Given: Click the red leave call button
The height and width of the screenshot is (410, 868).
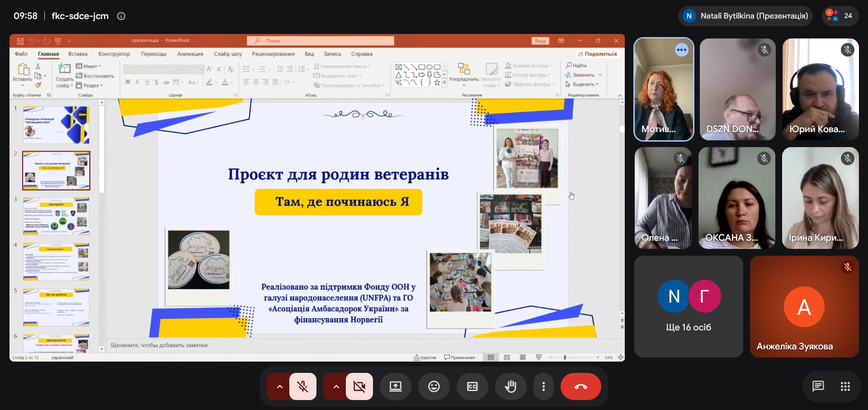Looking at the screenshot, I should click(580, 386).
